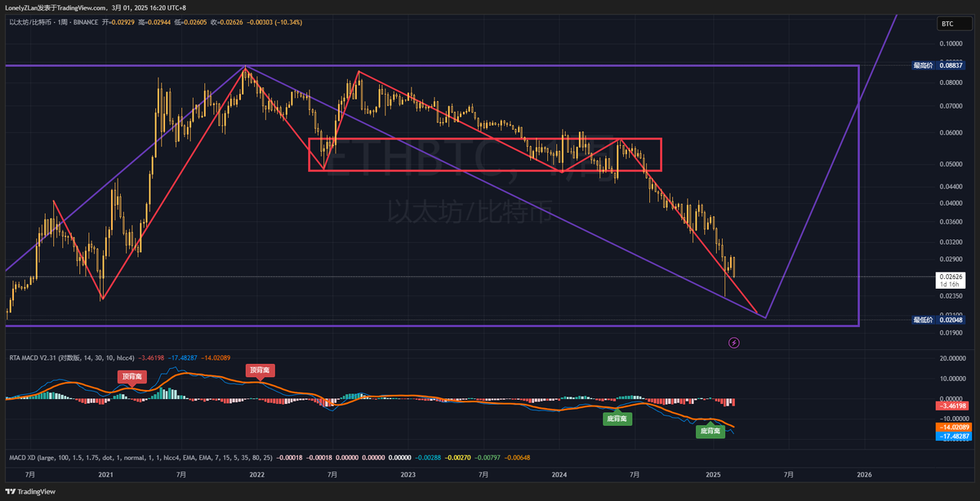The width and height of the screenshot is (980, 501).
Task: Click the −10.00000 MACD axis label
Action: (x=952, y=419)
